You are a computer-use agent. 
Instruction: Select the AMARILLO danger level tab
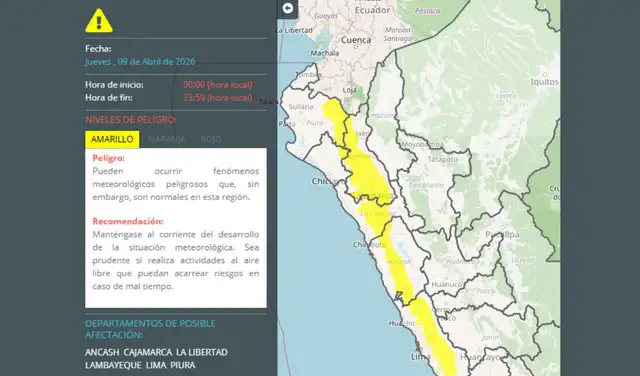[112, 139]
